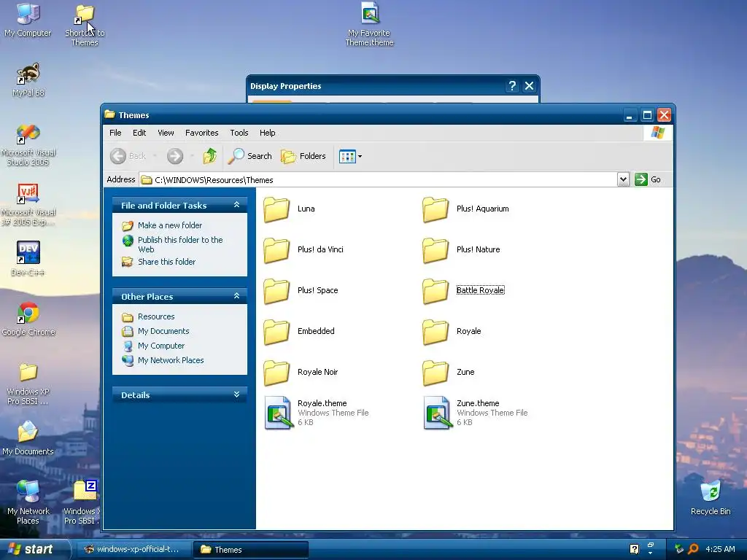Open the Help menu
The width and height of the screenshot is (747, 560).
coord(267,133)
